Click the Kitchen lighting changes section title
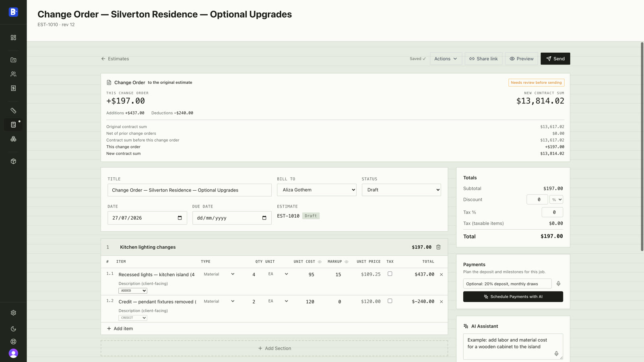 tap(148, 247)
